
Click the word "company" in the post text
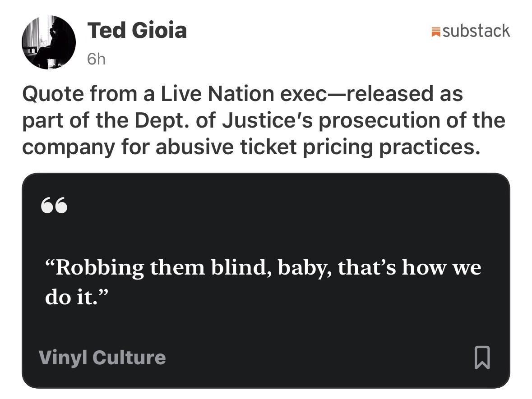pyautogui.click(x=68, y=147)
